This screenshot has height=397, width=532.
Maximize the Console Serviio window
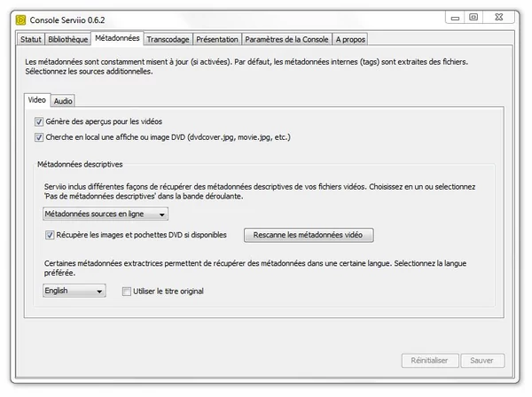coord(473,17)
